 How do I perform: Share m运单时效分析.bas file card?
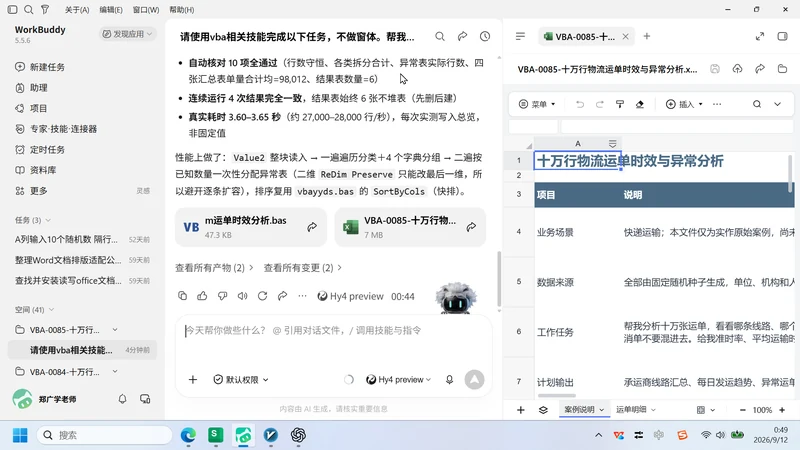click(x=312, y=227)
